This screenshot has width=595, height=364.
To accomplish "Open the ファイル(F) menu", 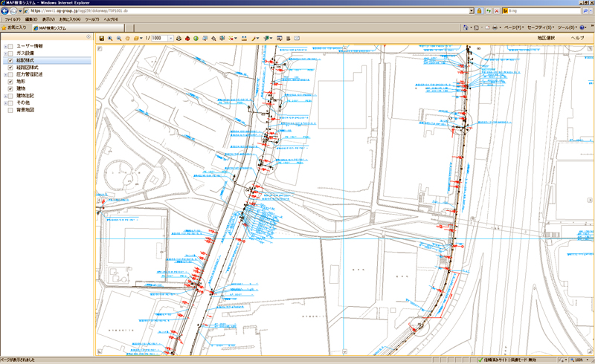I will [12, 19].
